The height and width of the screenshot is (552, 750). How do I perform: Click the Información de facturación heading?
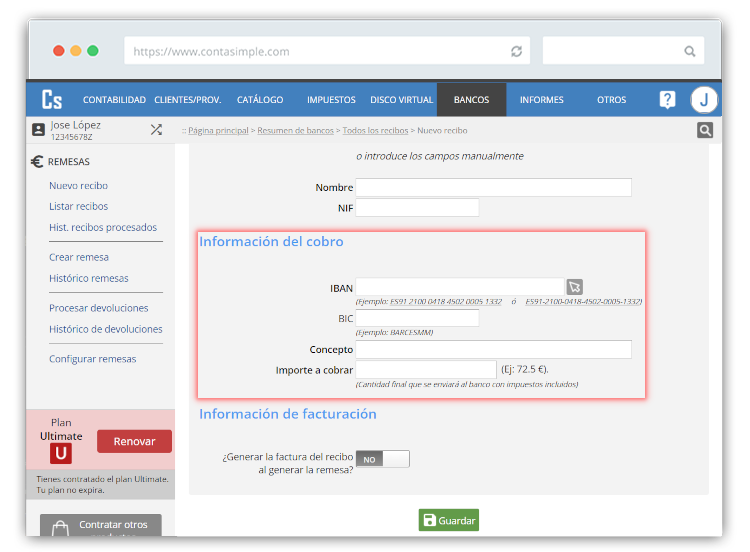tap(288, 414)
